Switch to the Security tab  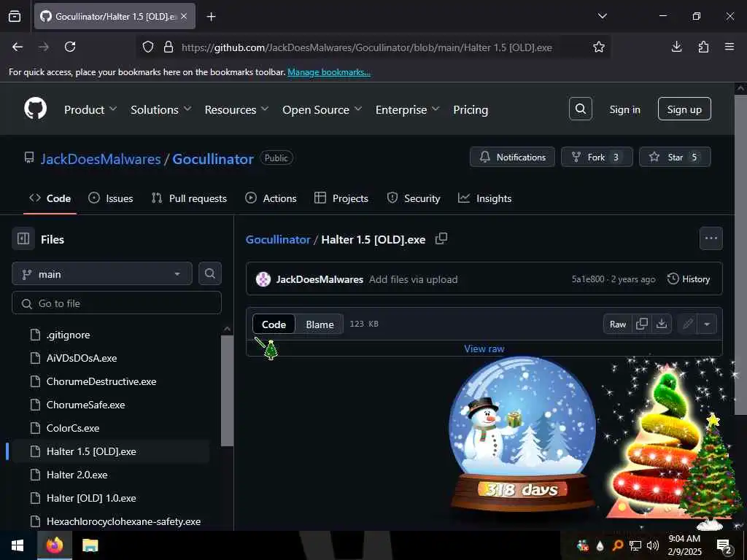[x=413, y=198]
